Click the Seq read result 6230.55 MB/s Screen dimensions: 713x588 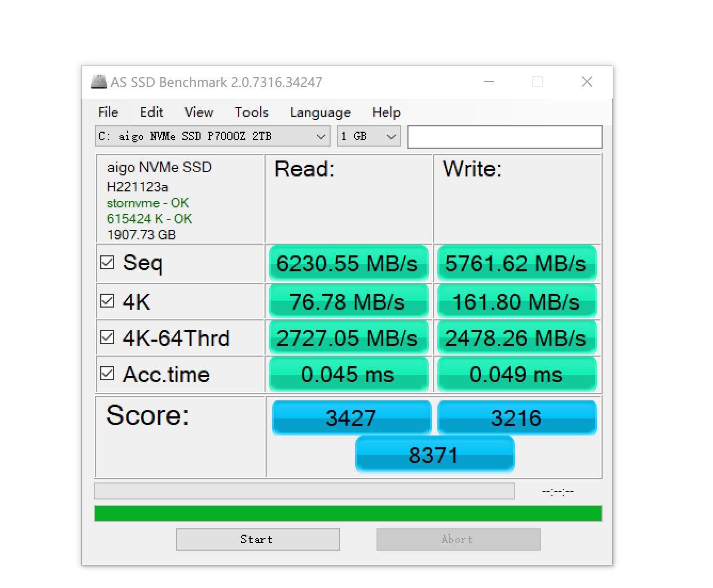point(348,263)
